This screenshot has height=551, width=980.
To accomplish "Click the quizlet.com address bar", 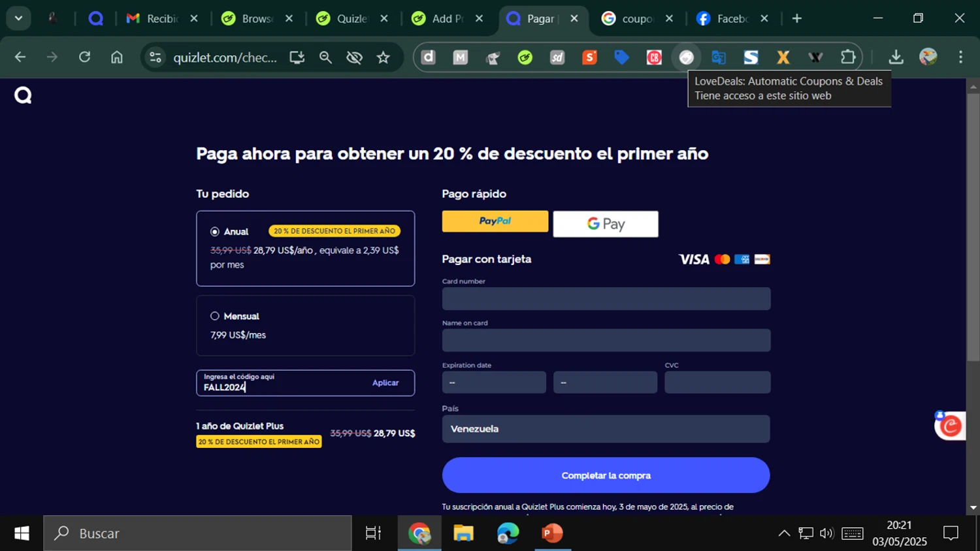I will (x=225, y=57).
